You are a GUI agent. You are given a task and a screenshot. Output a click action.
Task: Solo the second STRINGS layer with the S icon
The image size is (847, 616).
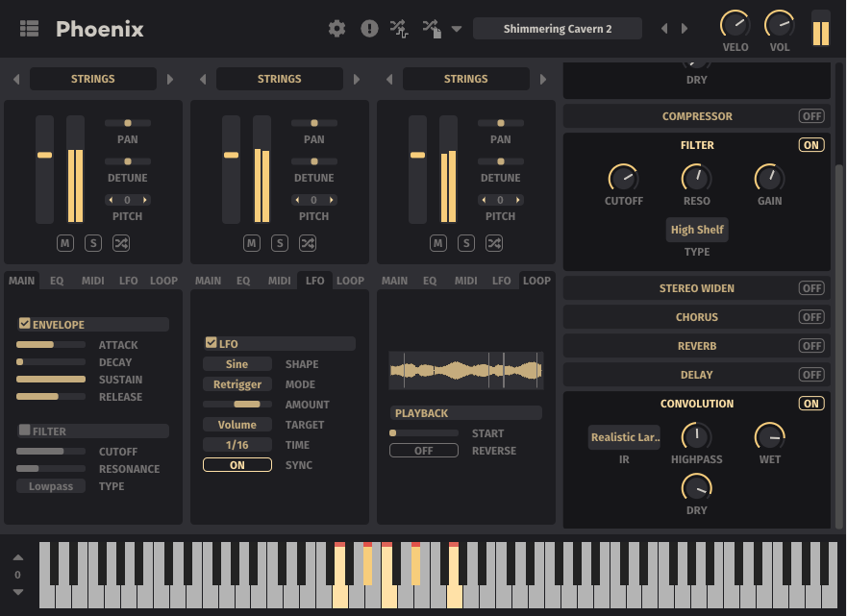279,243
